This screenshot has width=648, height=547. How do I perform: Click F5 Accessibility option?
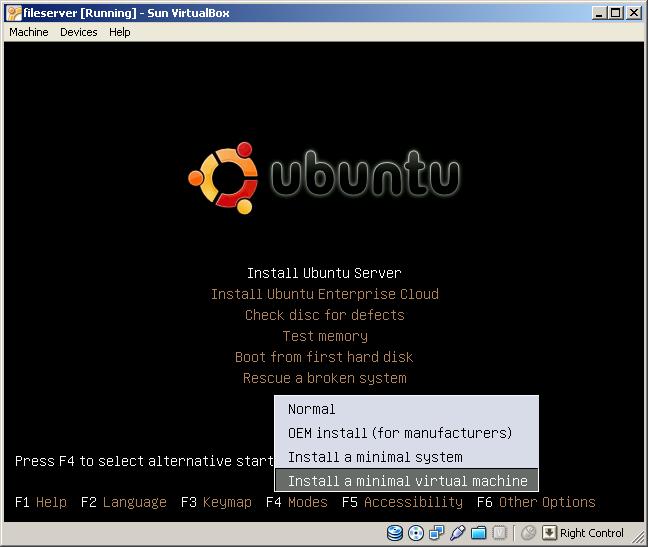point(402,502)
